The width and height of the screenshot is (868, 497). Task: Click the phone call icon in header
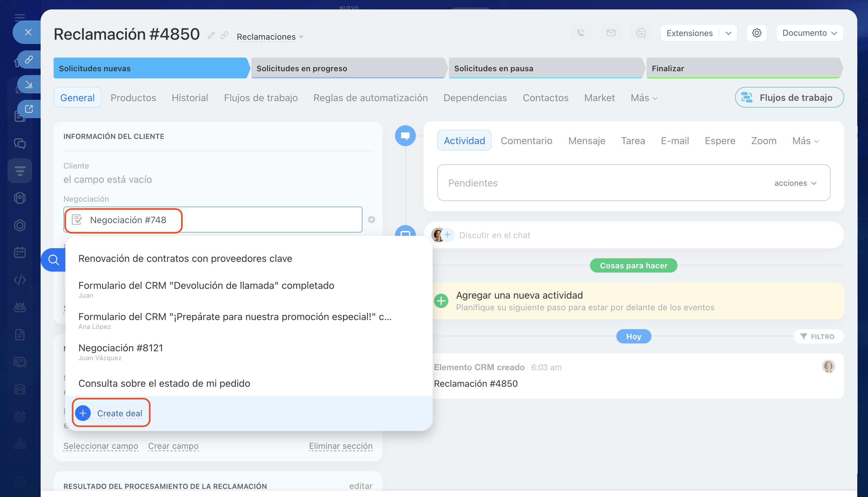pos(581,33)
